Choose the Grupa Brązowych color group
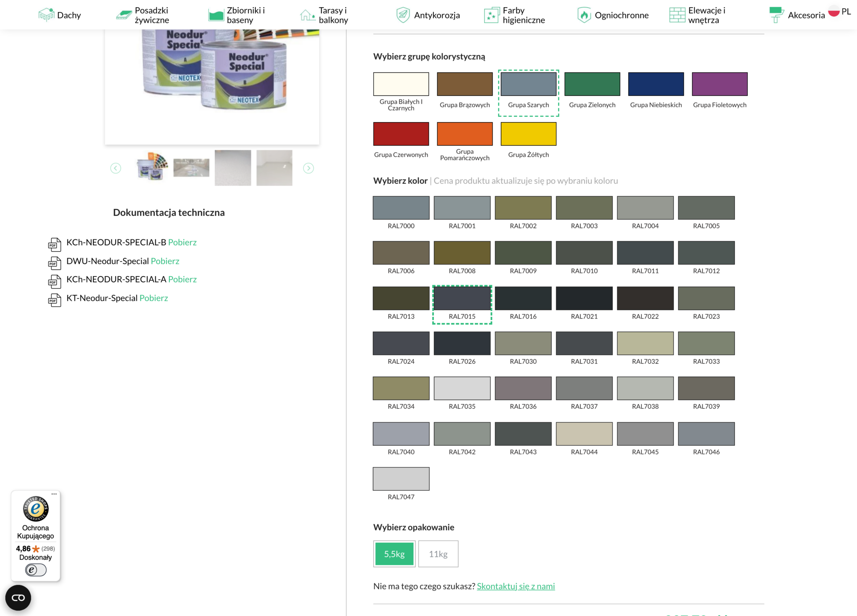 tap(464, 84)
